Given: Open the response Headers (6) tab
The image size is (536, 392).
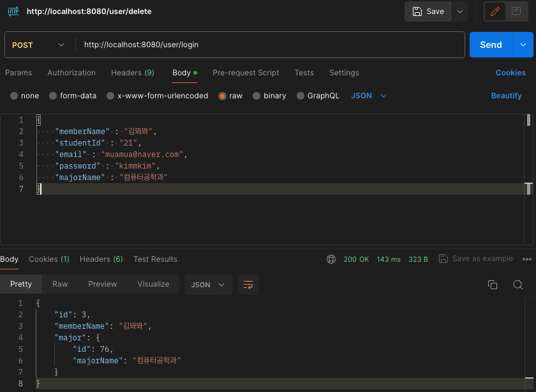Looking at the screenshot, I should click(101, 259).
